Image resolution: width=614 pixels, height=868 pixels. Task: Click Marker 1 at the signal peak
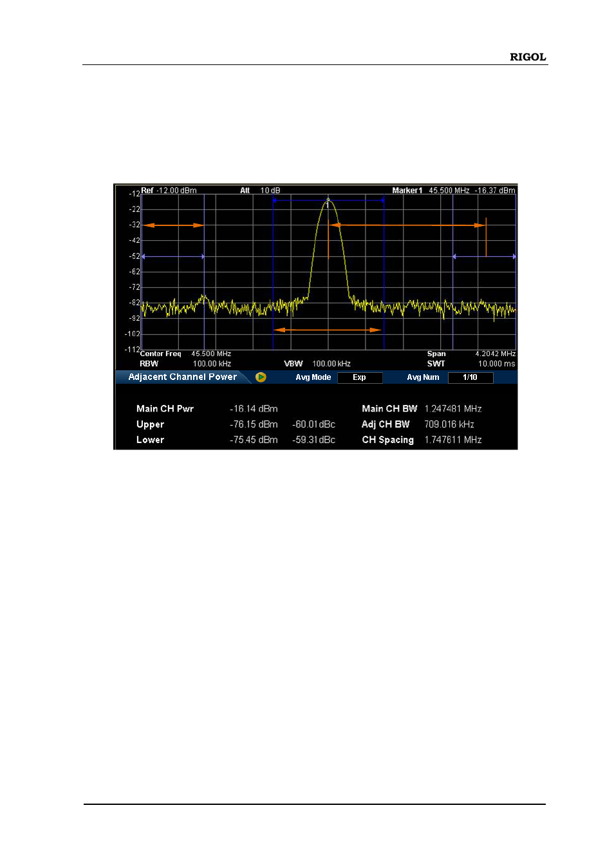(328, 201)
